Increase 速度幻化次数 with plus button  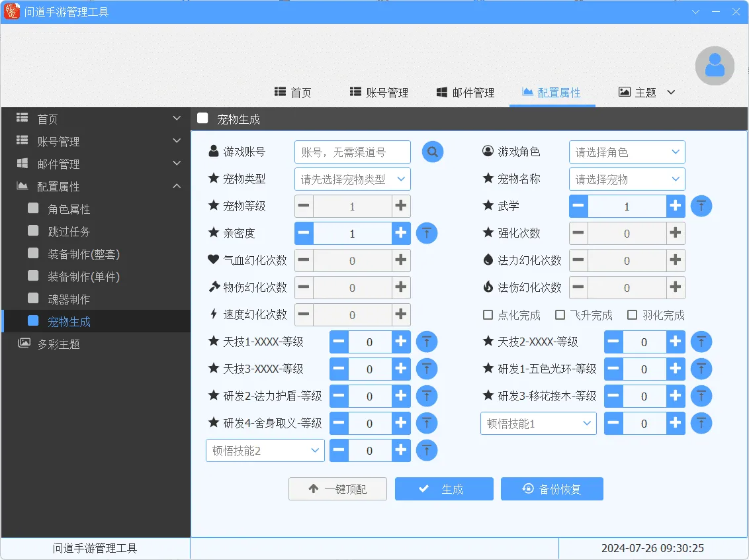pos(401,315)
